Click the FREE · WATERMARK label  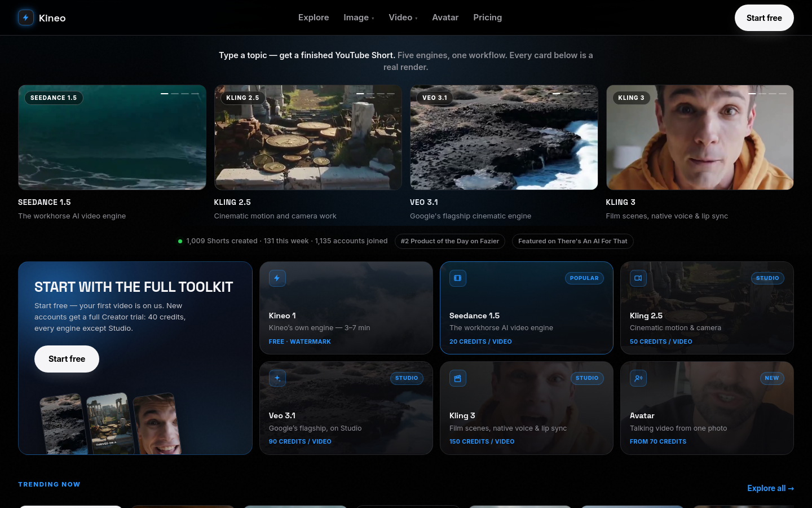(x=300, y=342)
